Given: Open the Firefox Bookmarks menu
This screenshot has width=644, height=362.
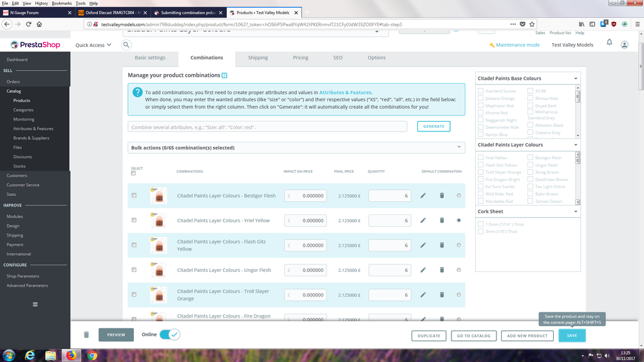Looking at the screenshot, I should (62, 3).
